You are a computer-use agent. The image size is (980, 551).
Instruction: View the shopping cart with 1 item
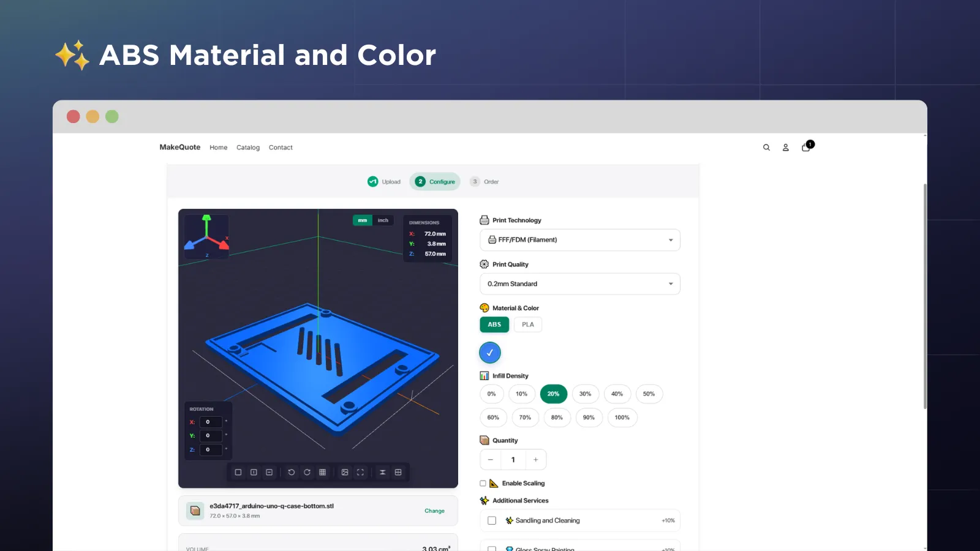coord(806,148)
